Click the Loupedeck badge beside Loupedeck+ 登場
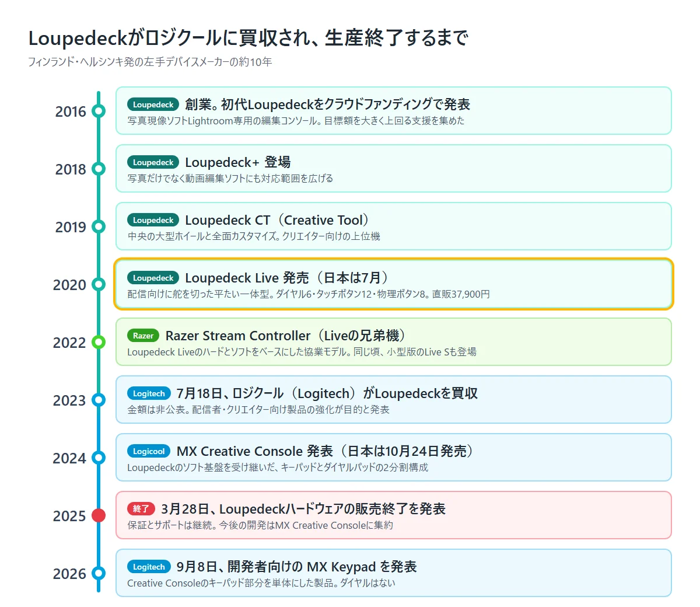 click(153, 162)
